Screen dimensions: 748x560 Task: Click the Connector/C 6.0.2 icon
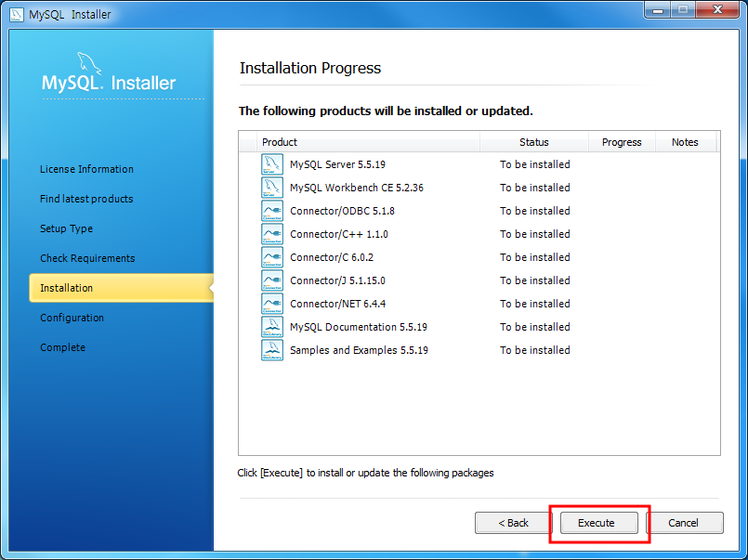[x=272, y=257]
